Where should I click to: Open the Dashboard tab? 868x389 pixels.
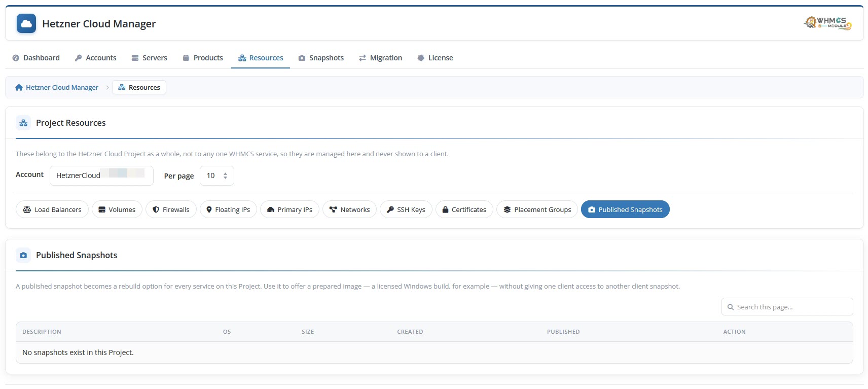[36, 58]
